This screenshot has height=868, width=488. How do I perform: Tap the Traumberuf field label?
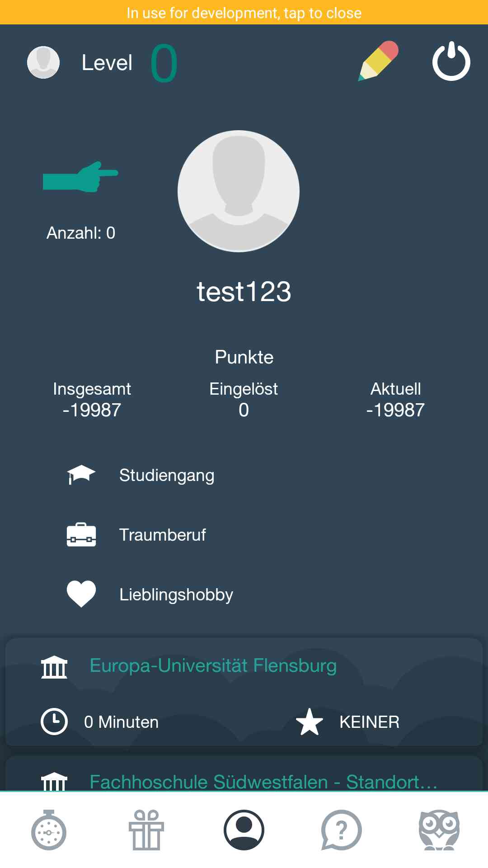coord(163,535)
